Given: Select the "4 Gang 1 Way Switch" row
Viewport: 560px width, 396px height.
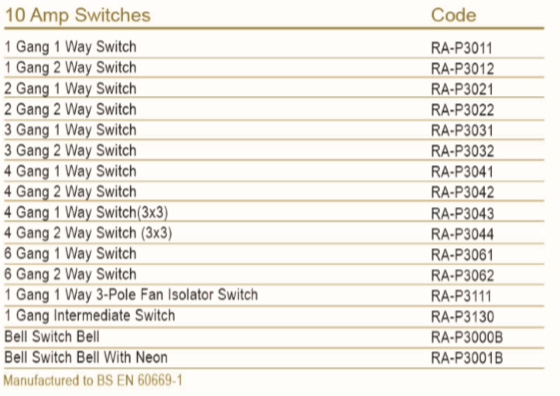Looking at the screenshot, I should 274,171.
